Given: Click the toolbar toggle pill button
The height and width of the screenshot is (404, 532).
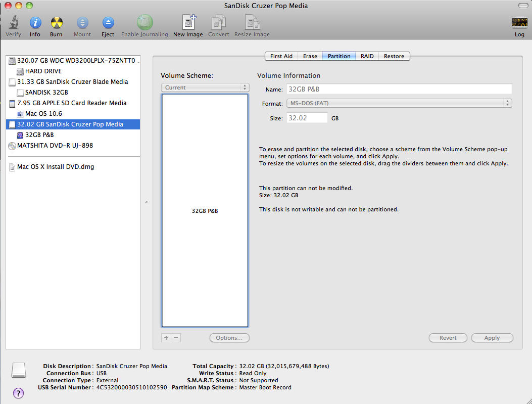Looking at the screenshot, I should (523, 6).
